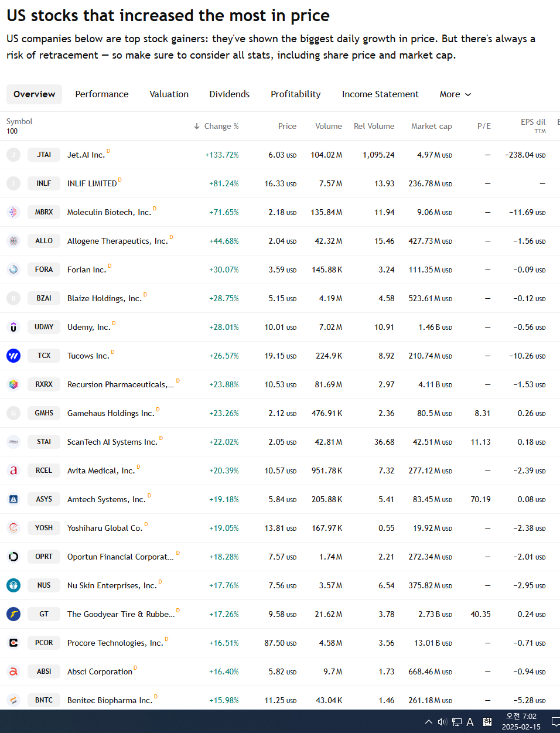Open the INLIF LIMITED company link
The image size is (560, 733).
point(92,183)
